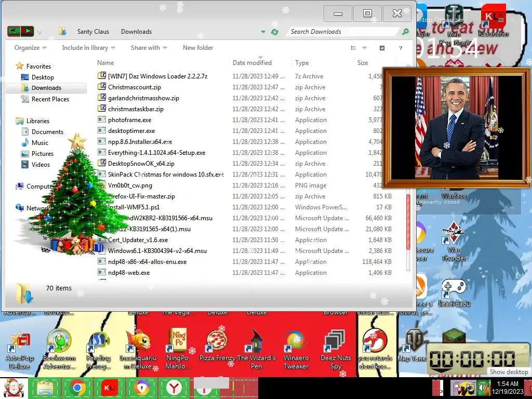The image size is (532, 399).
Task: Select Favorites in the navigation pane
Action: click(33, 66)
